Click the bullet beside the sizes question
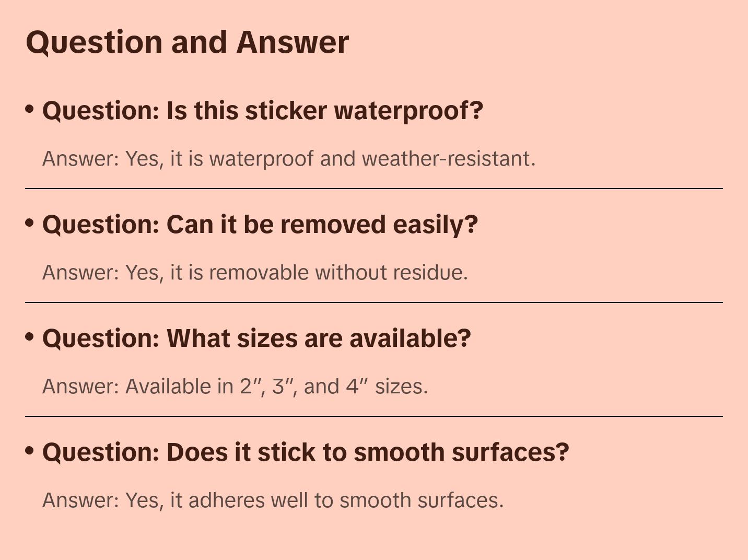Image resolution: width=748 pixels, height=560 pixels. click(30, 337)
